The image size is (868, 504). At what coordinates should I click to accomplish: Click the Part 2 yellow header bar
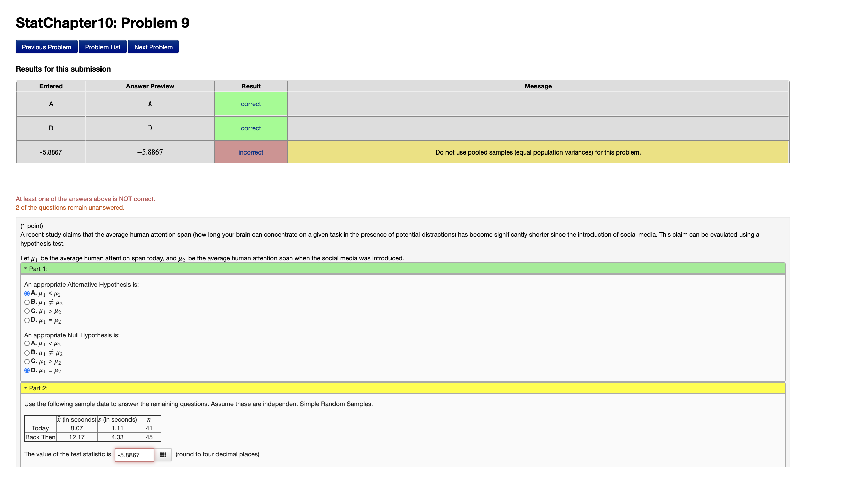click(403, 388)
